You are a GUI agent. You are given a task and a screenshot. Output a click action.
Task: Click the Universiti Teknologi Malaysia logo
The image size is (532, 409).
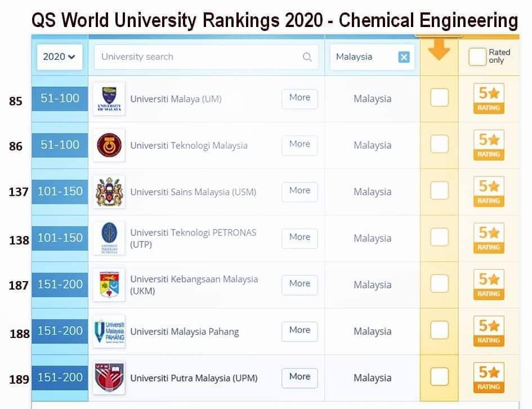click(x=109, y=145)
